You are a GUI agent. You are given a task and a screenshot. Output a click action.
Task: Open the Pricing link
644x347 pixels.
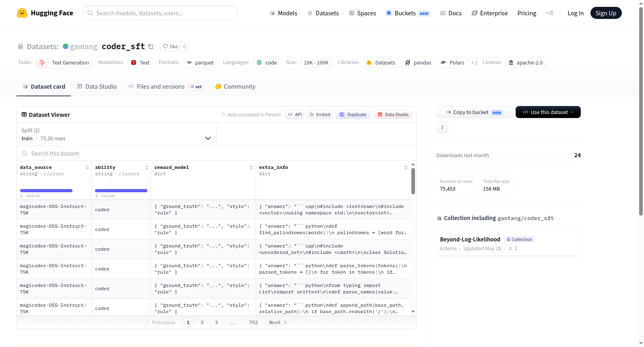point(527,13)
